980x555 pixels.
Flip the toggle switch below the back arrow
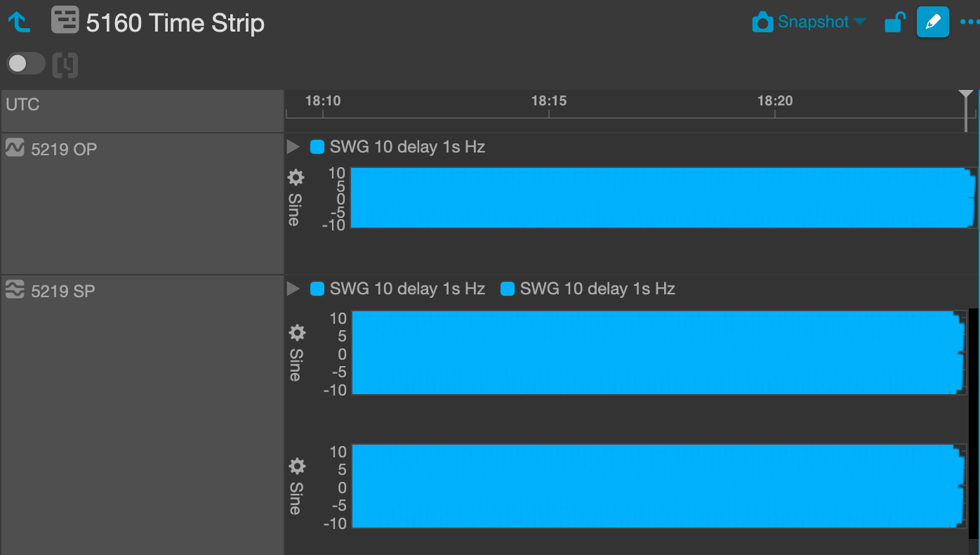pyautogui.click(x=25, y=63)
